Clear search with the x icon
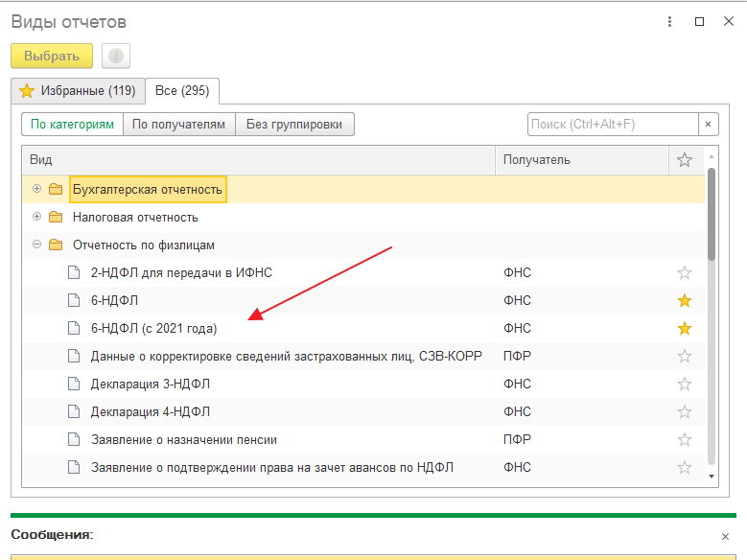This screenshot has height=560, width=747. point(708,125)
